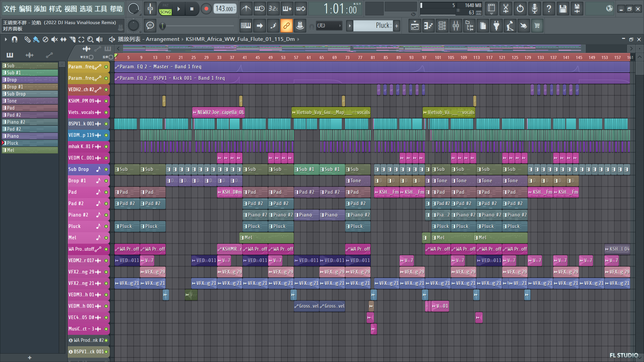Viewport: 644px width, 362px height.
Task: Arm the Record button
Action: pos(206,9)
